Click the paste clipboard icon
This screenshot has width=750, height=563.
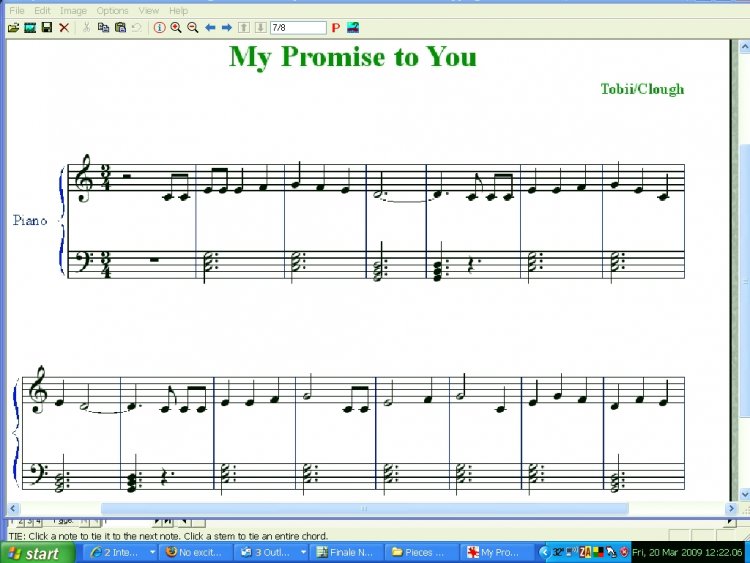click(120, 28)
